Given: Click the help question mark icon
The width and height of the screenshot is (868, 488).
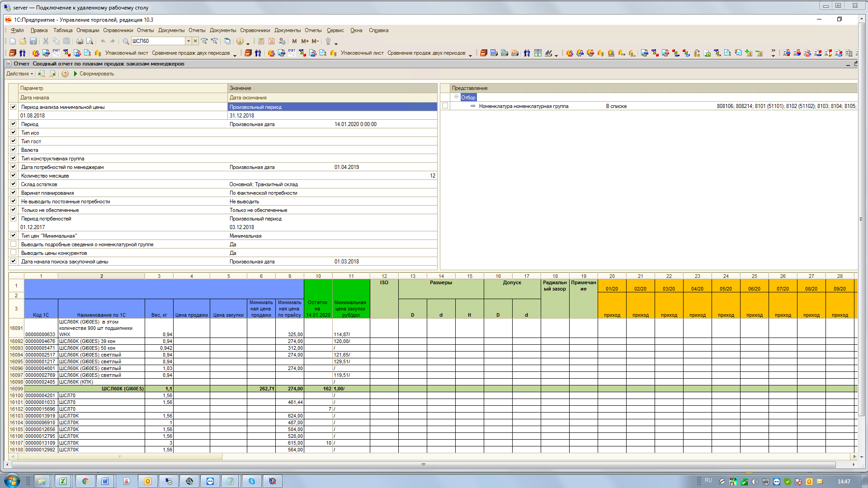Looking at the screenshot, I should 65,74.
